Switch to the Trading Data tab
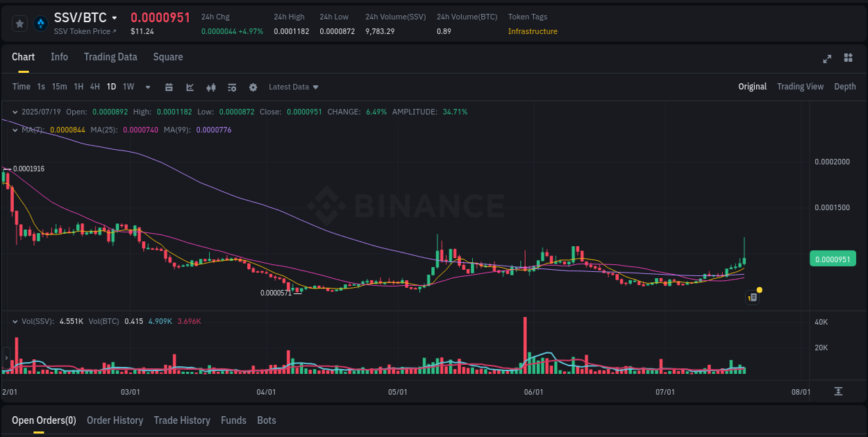The image size is (868, 437). [110, 57]
